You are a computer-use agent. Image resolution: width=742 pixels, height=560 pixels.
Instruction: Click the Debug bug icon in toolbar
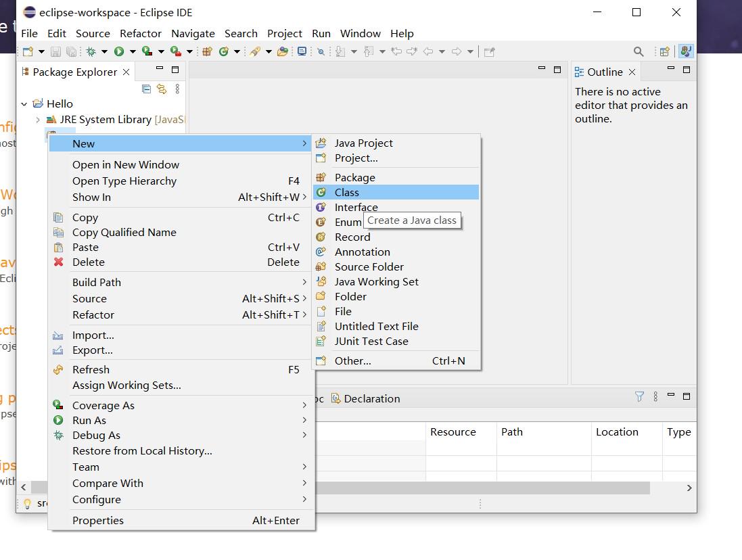click(x=91, y=51)
